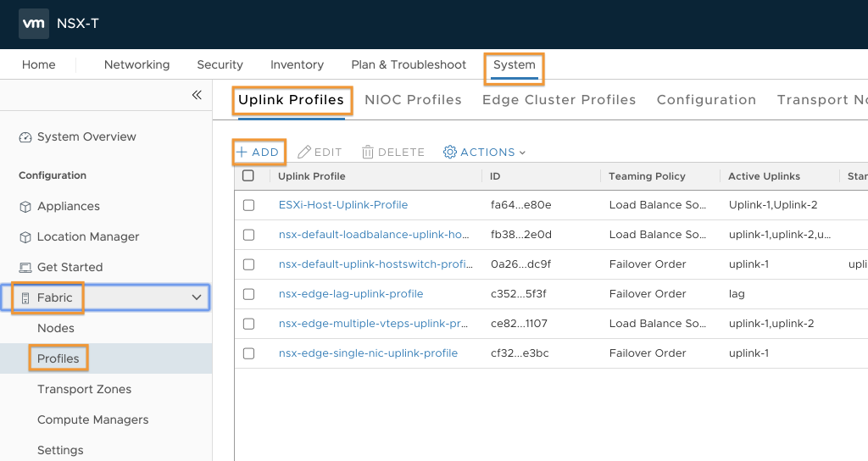Sort by Uplink Profile column header
The height and width of the screenshot is (461, 868).
coord(312,176)
